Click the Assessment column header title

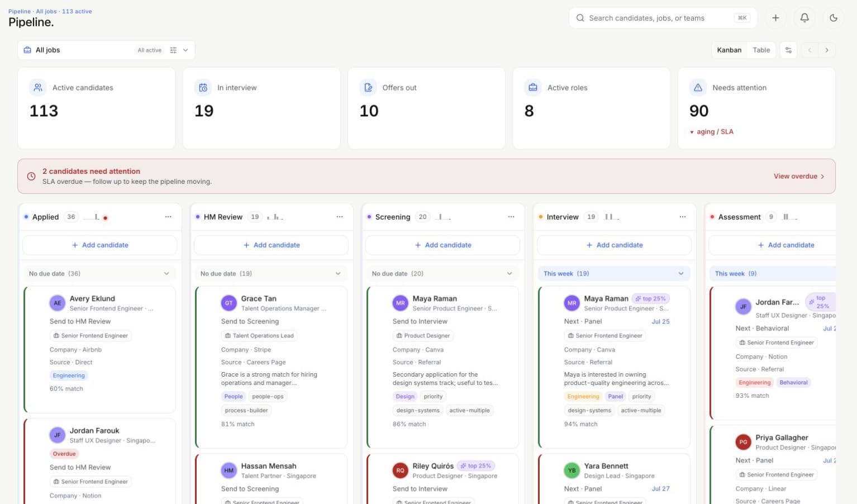739,217
